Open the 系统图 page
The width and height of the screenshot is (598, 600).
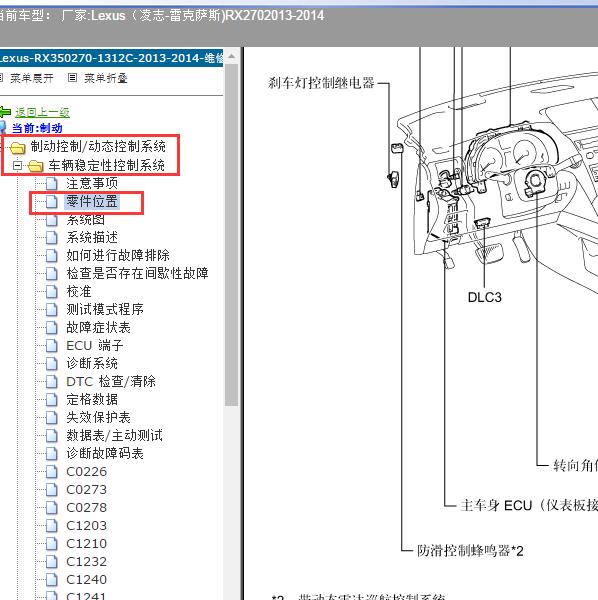point(85,220)
